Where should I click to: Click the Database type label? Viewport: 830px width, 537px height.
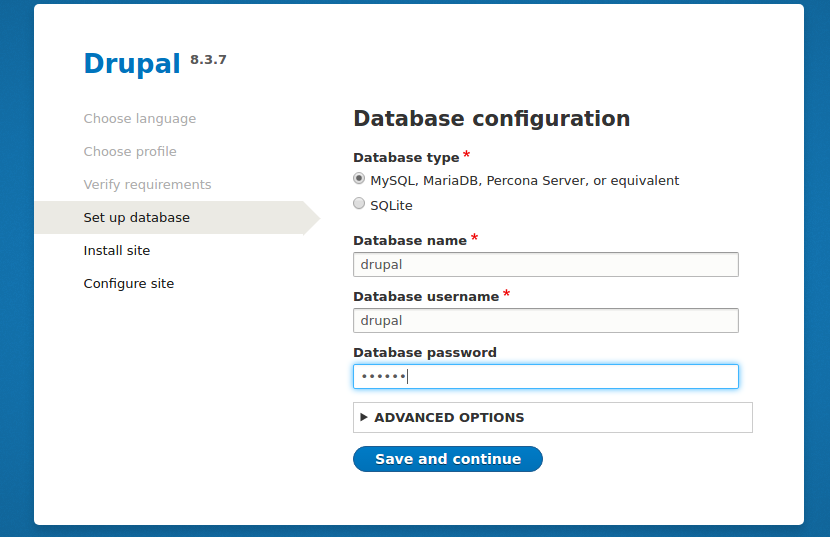pyautogui.click(x=406, y=158)
